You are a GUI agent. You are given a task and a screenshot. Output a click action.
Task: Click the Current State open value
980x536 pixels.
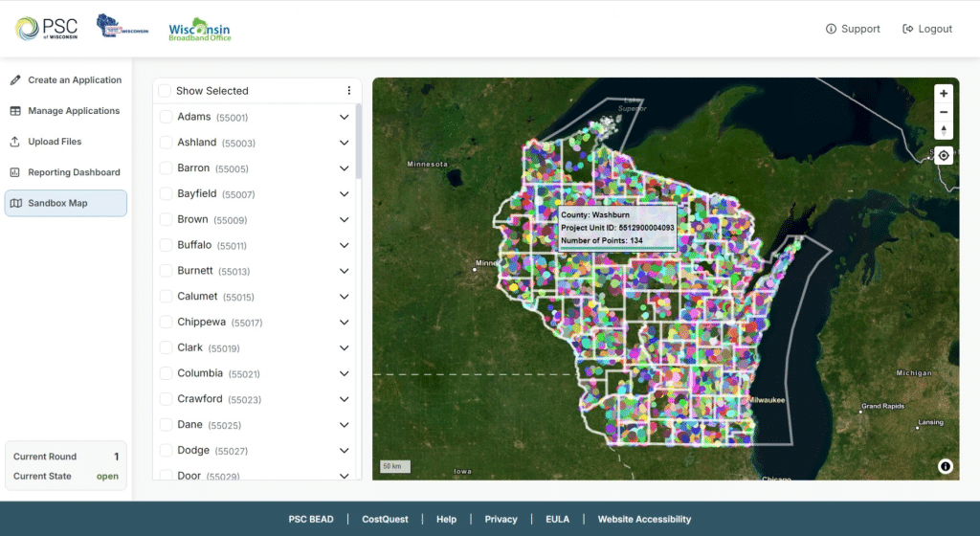(107, 476)
